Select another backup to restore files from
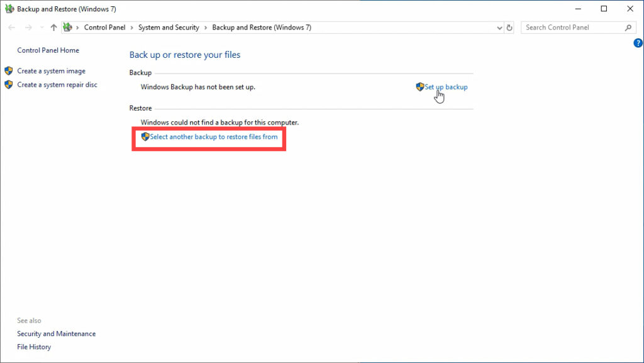 coord(214,137)
